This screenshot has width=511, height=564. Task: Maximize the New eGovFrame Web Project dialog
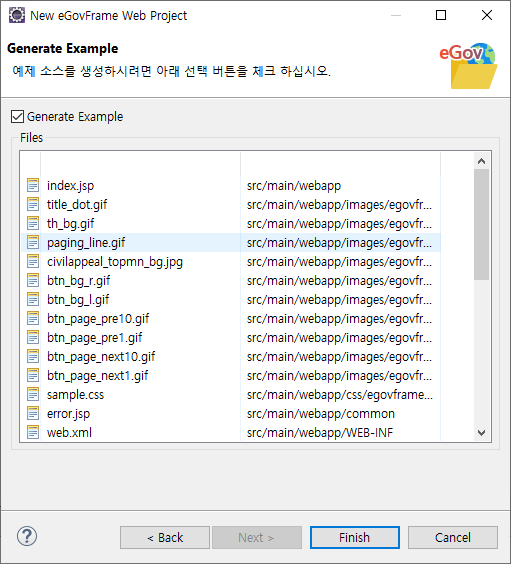[441, 15]
